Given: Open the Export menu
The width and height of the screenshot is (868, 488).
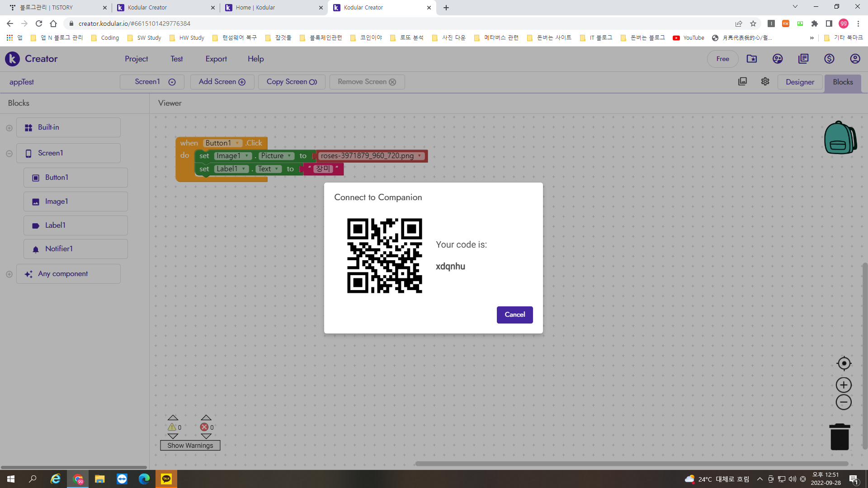Looking at the screenshot, I should 216,59.
